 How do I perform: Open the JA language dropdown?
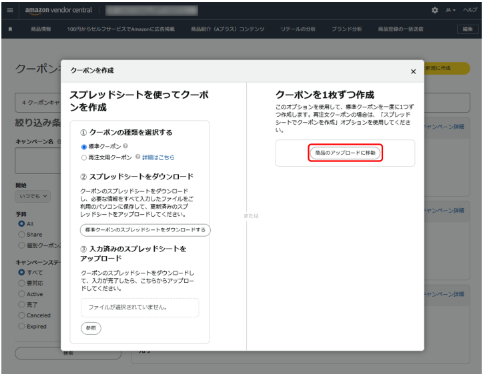pos(451,10)
